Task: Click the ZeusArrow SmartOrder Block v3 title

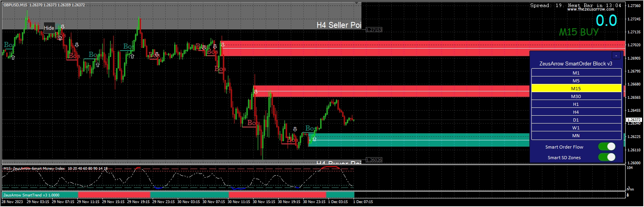Action: (576, 64)
